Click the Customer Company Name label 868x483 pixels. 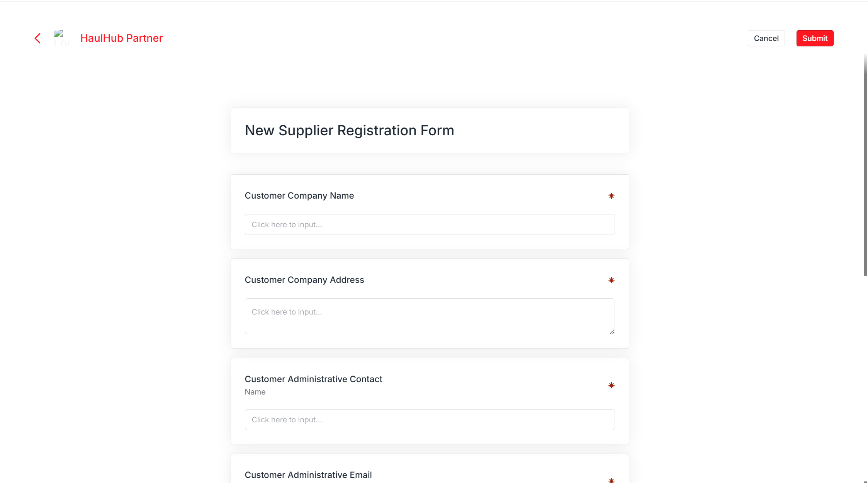(299, 196)
